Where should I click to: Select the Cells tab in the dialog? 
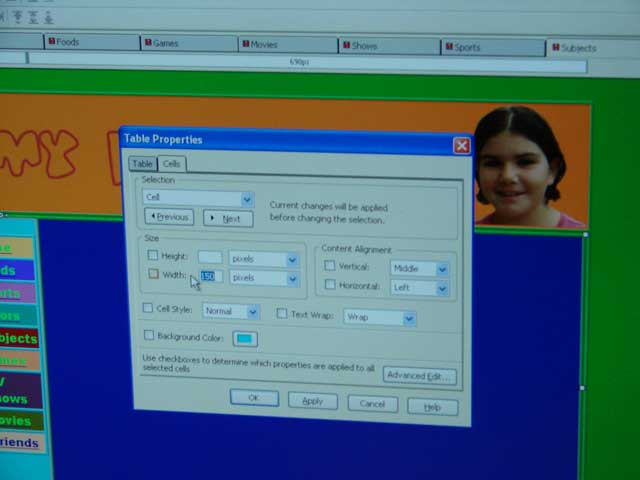172,164
